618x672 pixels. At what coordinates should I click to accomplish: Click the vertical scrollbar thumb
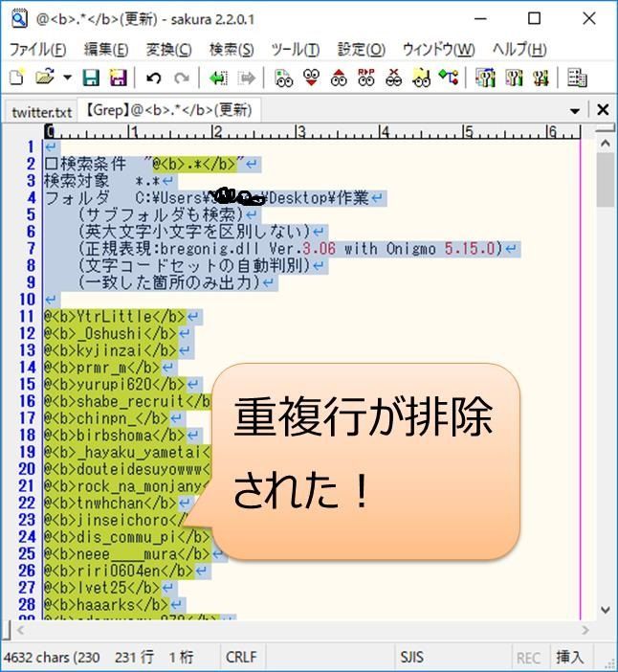pos(606,180)
